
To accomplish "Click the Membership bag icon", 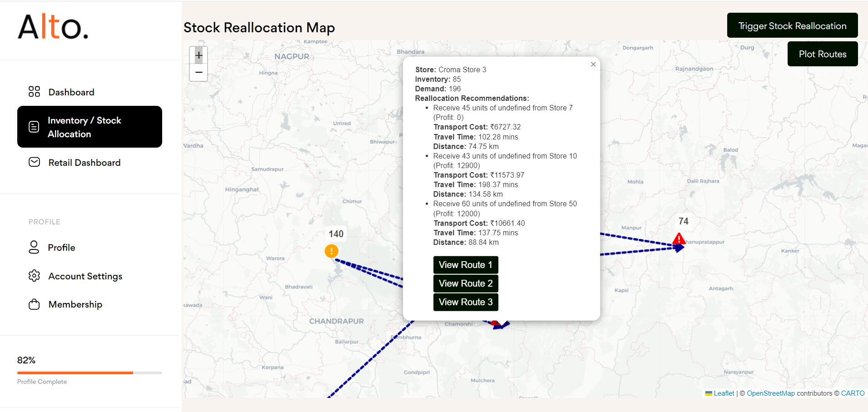I will pos(34,304).
